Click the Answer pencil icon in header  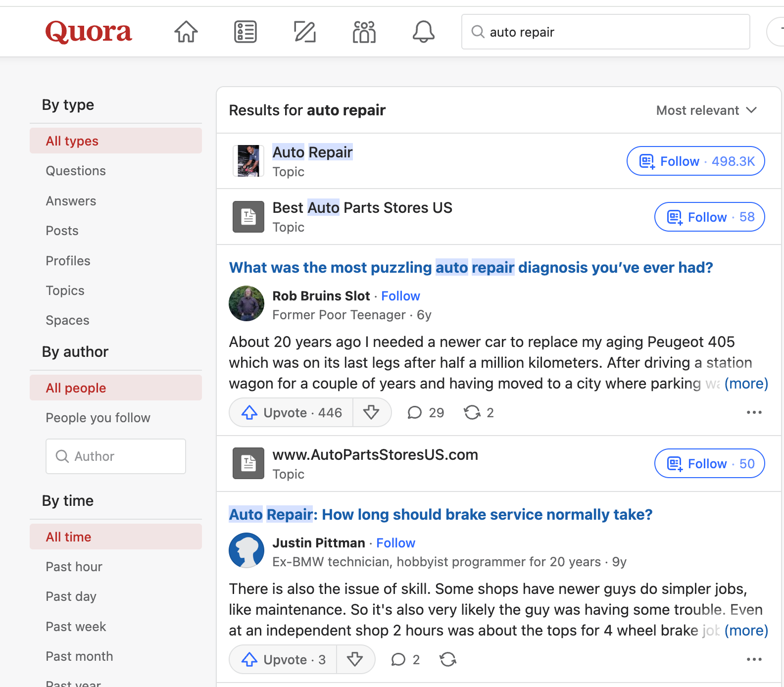coord(304,32)
